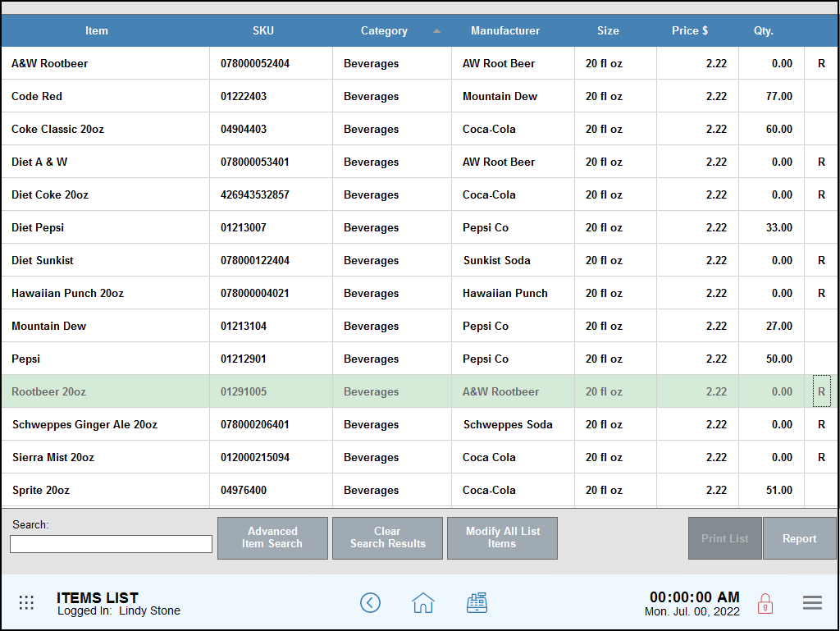Select the Sierra Mist 20oz item
This screenshot has width=840, height=631.
53,457
